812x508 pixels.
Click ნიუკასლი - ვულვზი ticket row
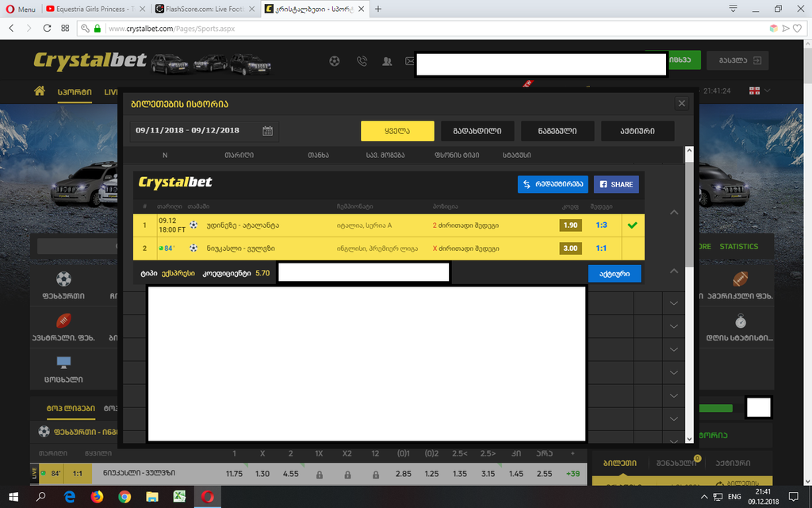pyautogui.click(x=389, y=248)
